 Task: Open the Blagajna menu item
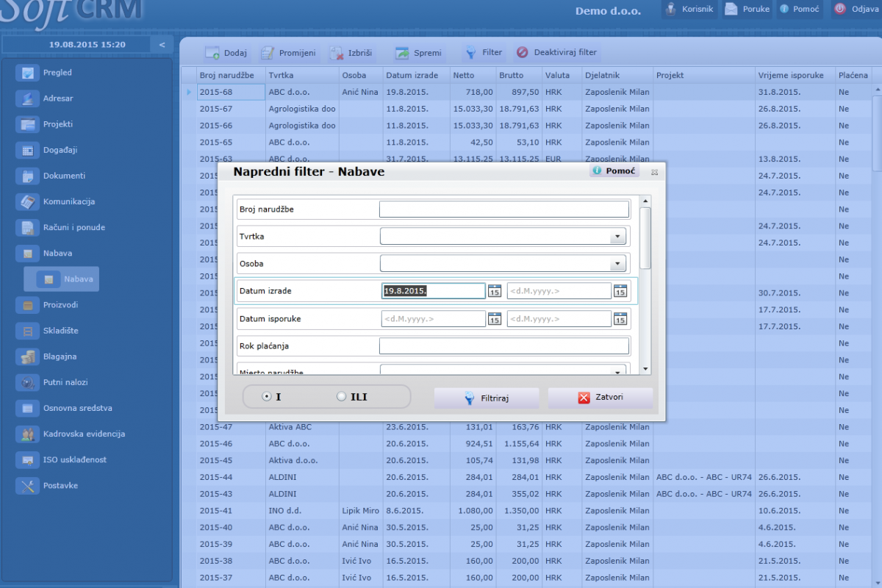(x=60, y=356)
